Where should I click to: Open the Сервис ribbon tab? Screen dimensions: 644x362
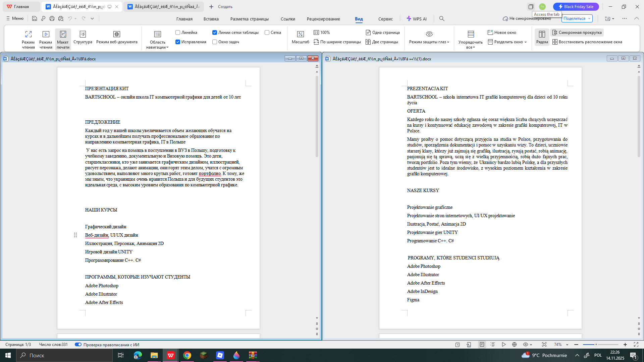coord(385,19)
